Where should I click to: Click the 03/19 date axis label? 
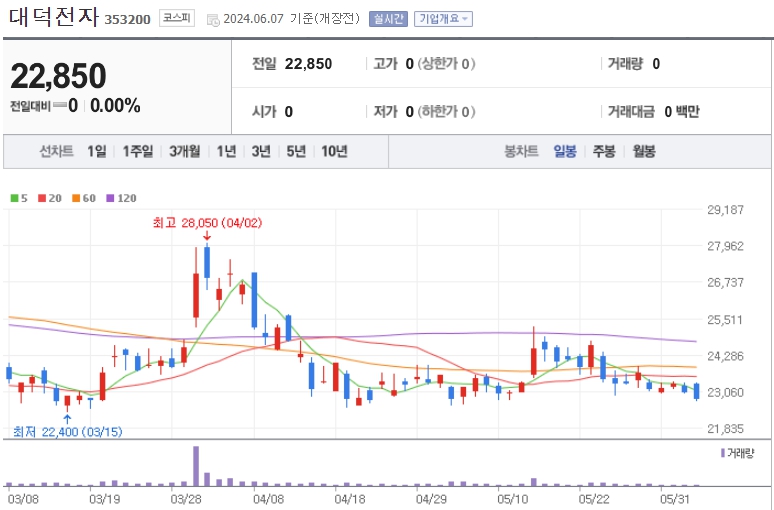pyautogui.click(x=104, y=499)
